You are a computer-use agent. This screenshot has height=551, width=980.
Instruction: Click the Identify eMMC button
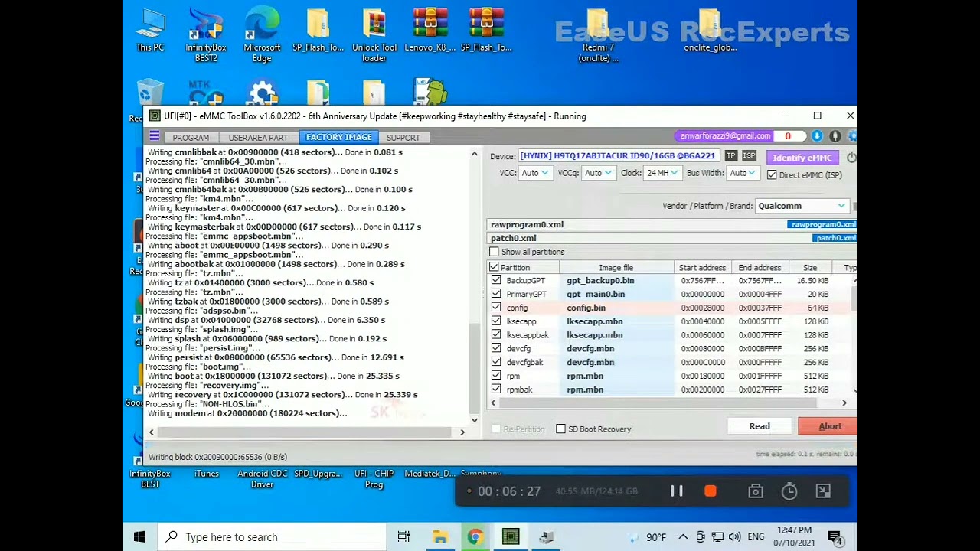tap(802, 158)
